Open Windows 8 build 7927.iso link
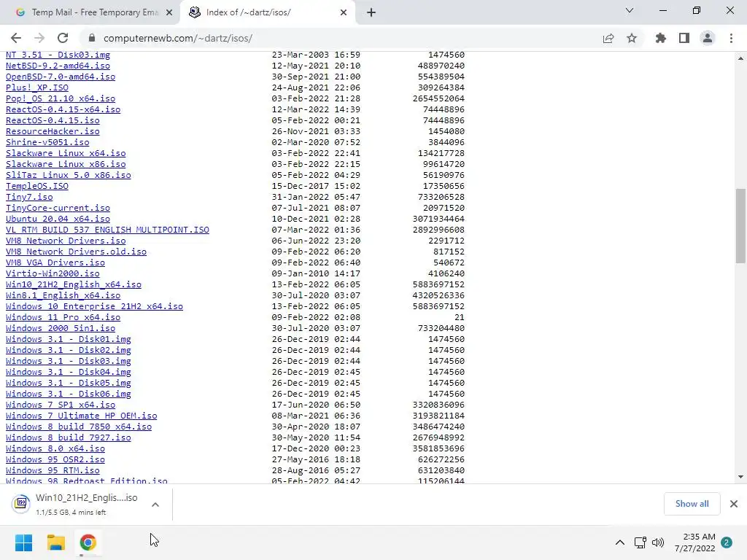Screen dimensions: 747x560 point(68,438)
